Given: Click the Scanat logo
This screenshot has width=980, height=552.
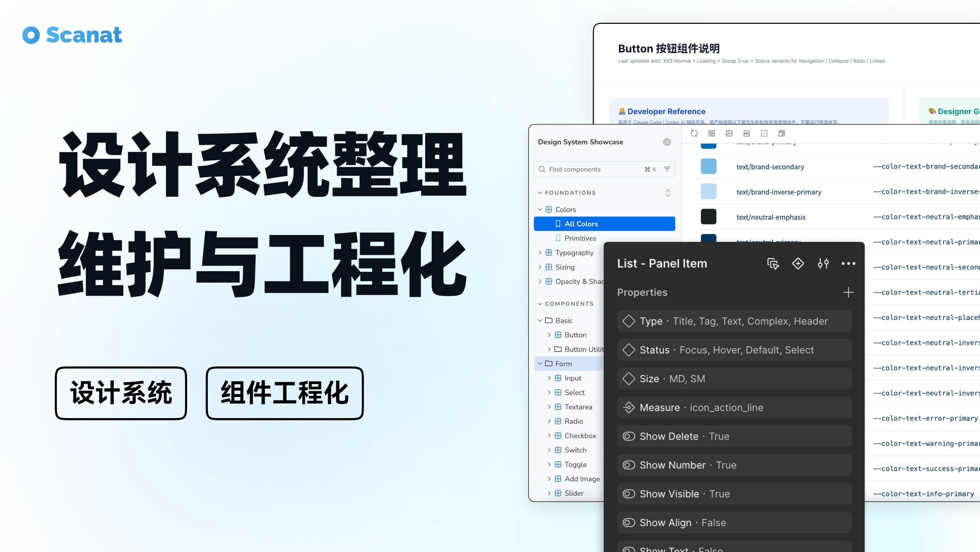Looking at the screenshot, I should point(72,35).
